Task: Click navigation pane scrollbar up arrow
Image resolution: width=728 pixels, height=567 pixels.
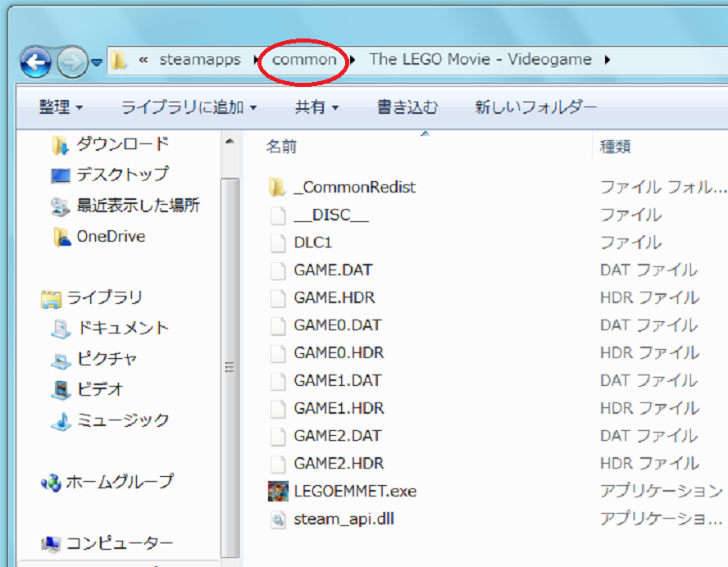Action: click(230, 141)
